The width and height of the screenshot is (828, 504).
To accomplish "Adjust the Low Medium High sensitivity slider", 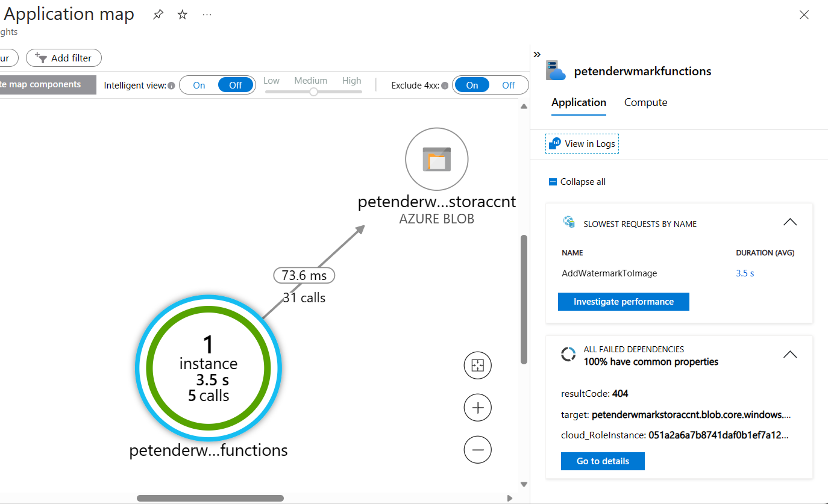I will 313,92.
